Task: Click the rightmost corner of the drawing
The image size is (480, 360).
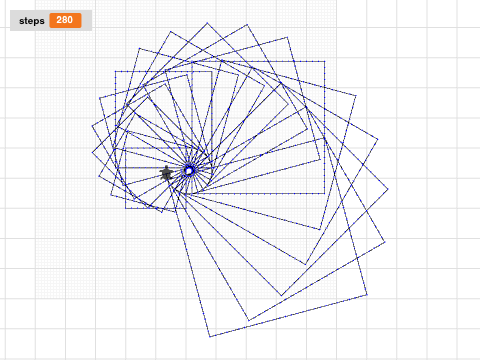Action: click(388, 189)
